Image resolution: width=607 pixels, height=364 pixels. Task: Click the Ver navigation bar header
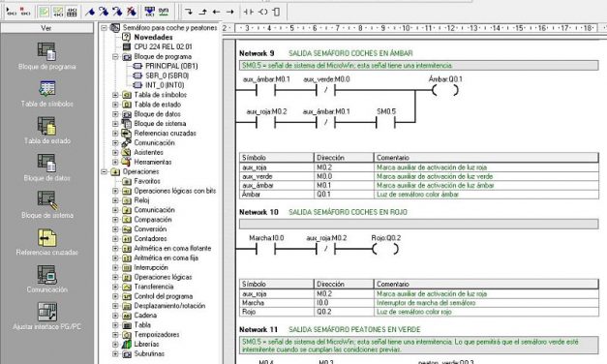point(46,28)
